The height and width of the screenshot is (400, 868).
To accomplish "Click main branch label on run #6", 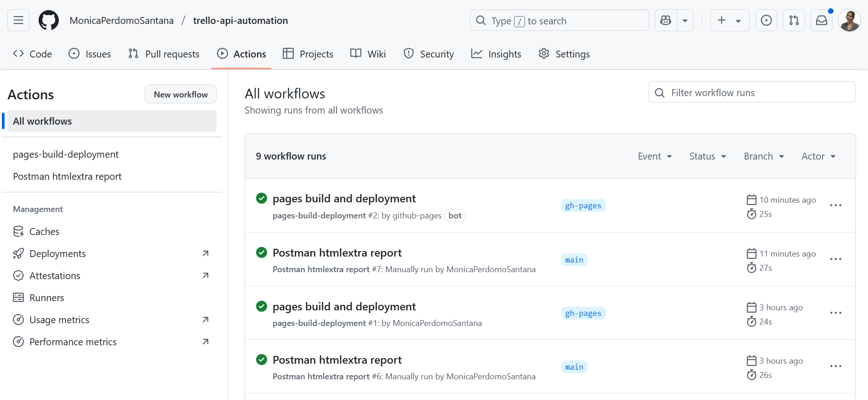I will click(x=574, y=367).
